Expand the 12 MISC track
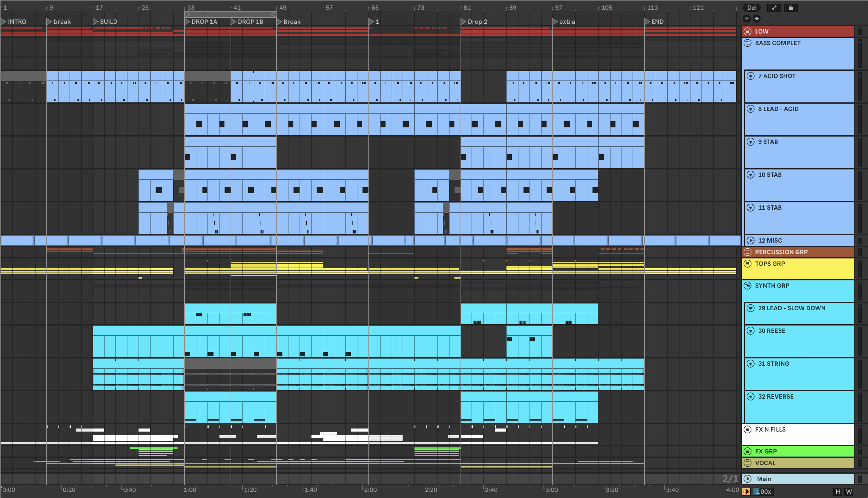The width and height of the screenshot is (868, 498). click(x=750, y=240)
